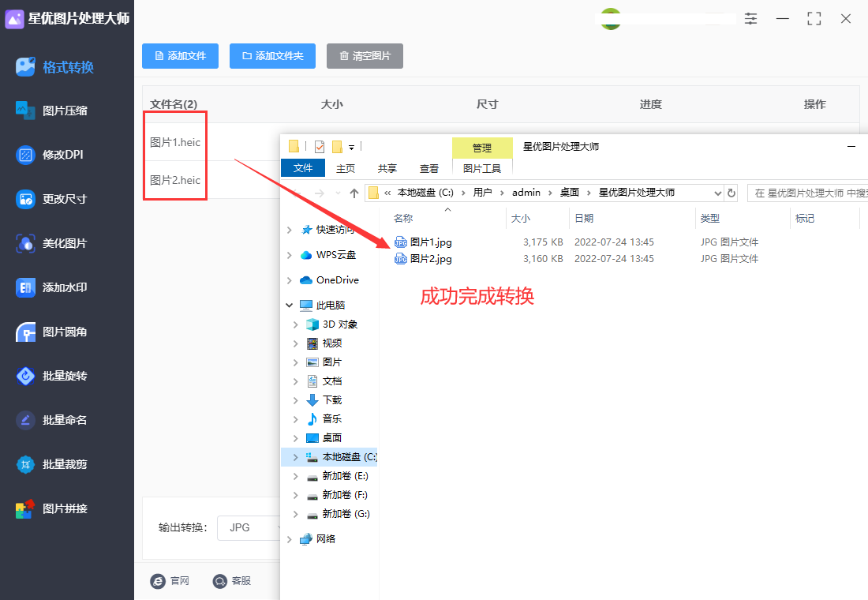Click the admin segment in address bar
Image resolution: width=868 pixels, height=600 pixels.
tap(526, 193)
